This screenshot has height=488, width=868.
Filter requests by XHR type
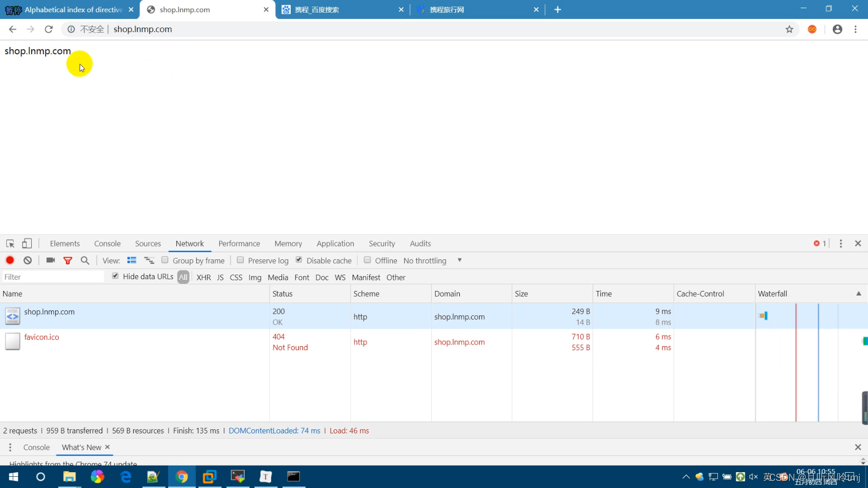click(203, 277)
